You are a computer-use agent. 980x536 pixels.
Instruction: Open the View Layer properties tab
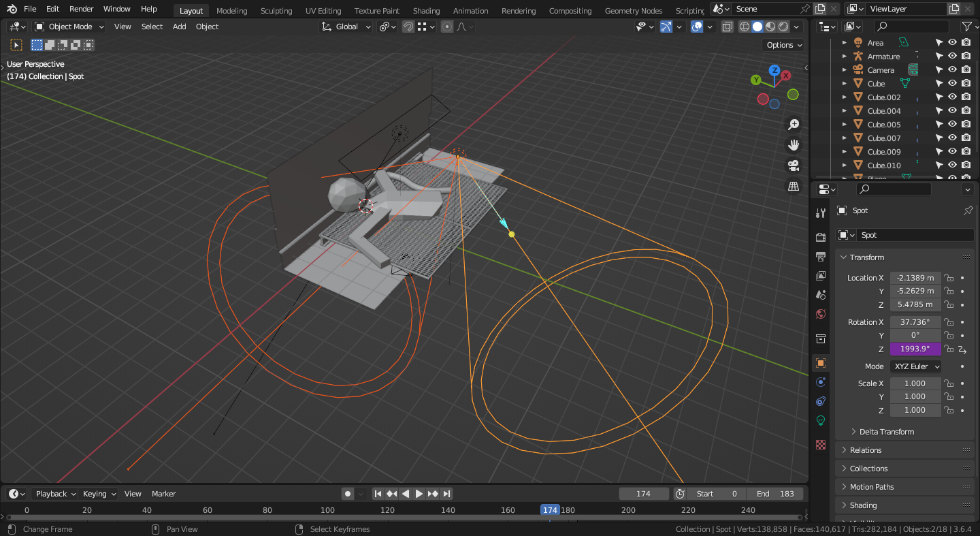821,276
